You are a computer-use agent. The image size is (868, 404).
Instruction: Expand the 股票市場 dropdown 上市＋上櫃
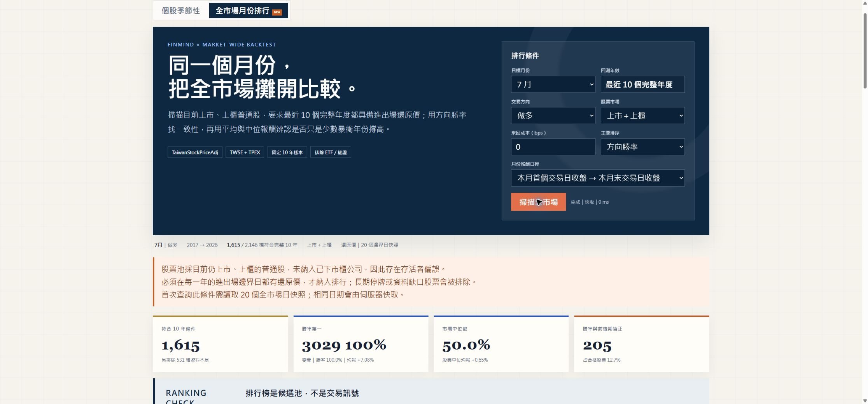point(642,115)
